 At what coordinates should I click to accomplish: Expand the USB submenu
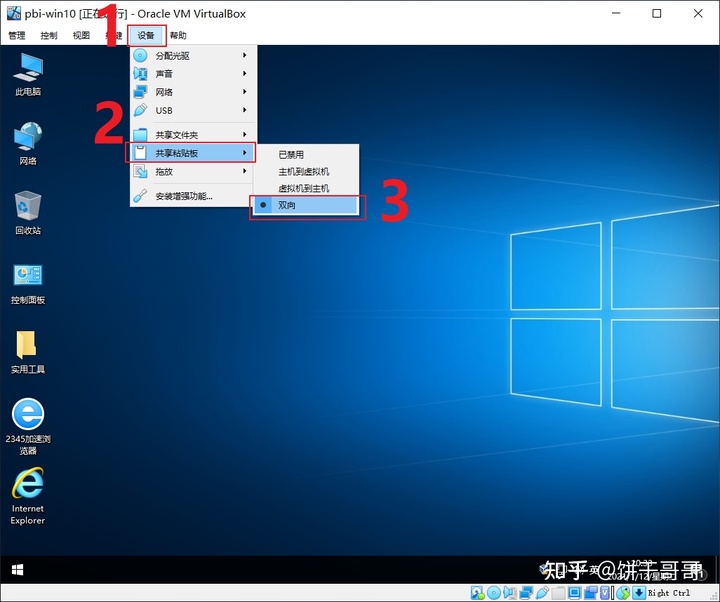193,110
